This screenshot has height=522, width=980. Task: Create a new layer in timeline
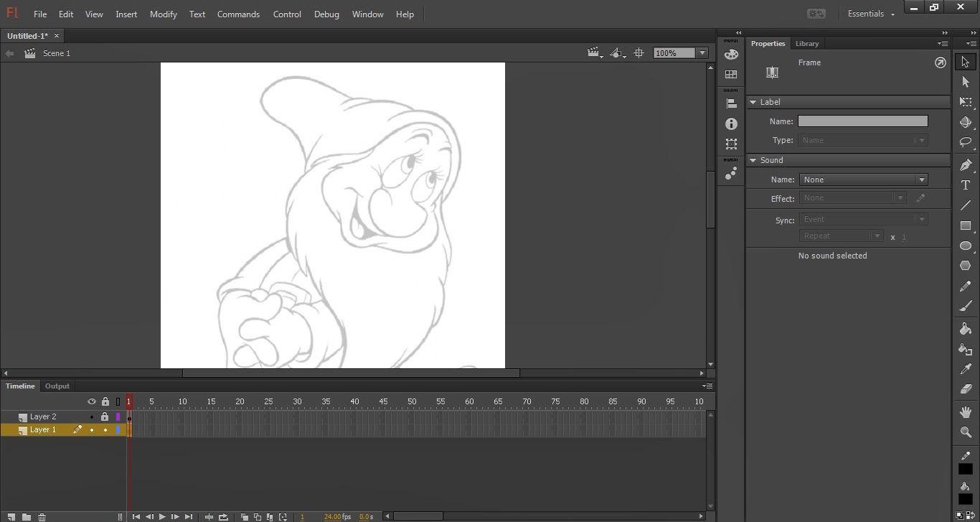(x=11, y=517)
